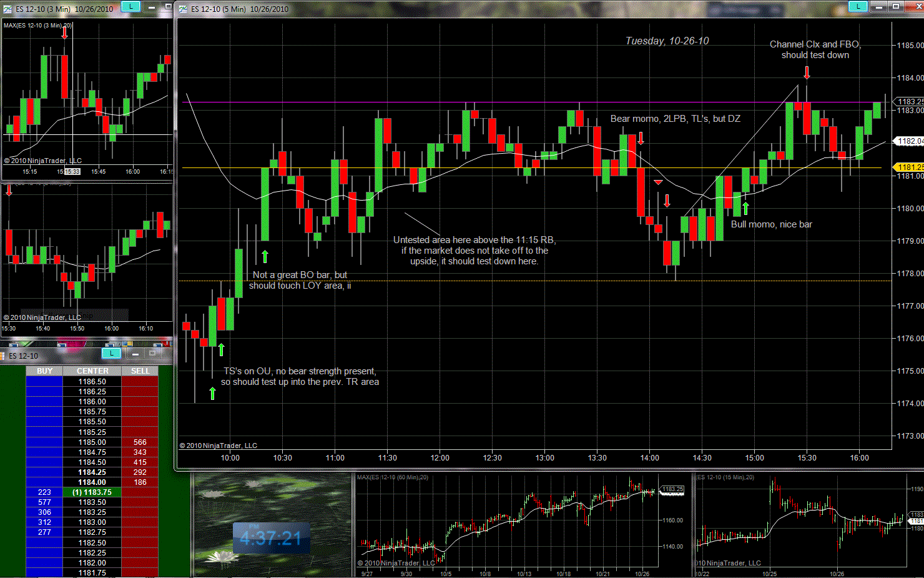Click the SELL column header
924x578 pixels.
(x=140, y=371)
